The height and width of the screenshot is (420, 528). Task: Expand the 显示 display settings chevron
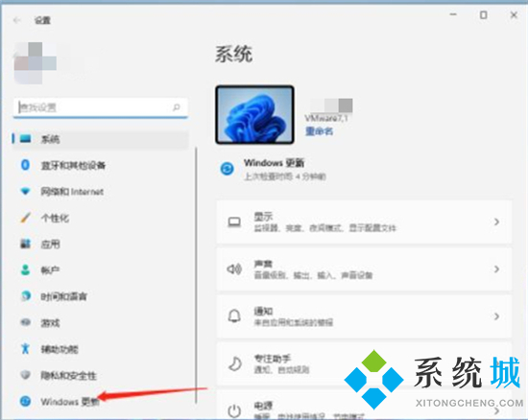pos(496,222)
